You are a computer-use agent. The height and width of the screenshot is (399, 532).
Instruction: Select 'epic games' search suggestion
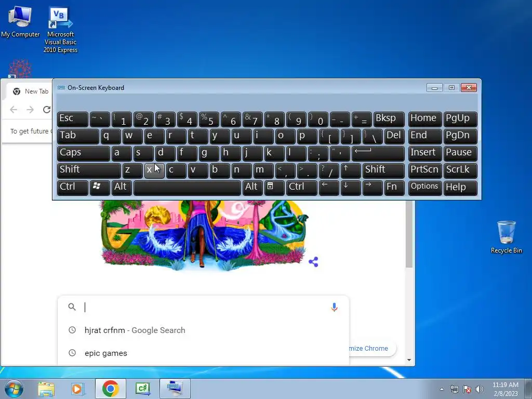(204, 353)
